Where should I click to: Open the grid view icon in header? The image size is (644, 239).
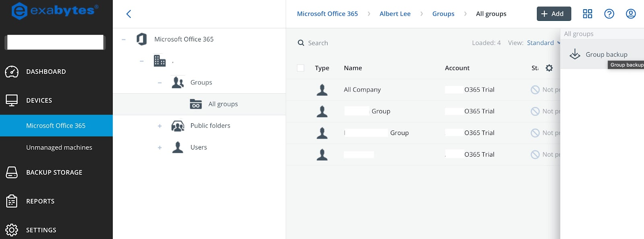click(588, 14)
